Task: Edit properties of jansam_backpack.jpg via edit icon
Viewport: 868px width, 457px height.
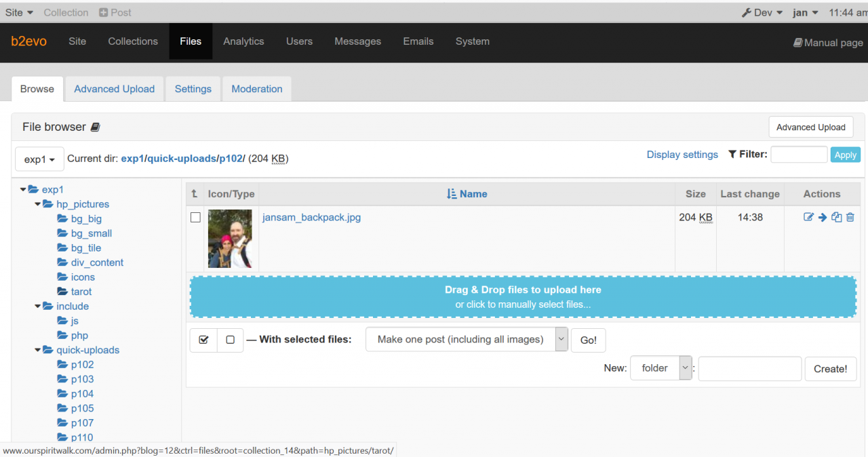Action: 808,217
